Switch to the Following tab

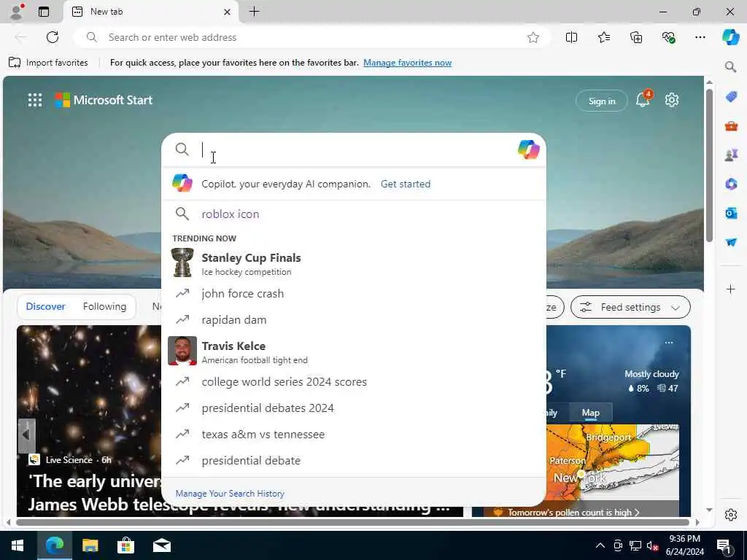104,307
